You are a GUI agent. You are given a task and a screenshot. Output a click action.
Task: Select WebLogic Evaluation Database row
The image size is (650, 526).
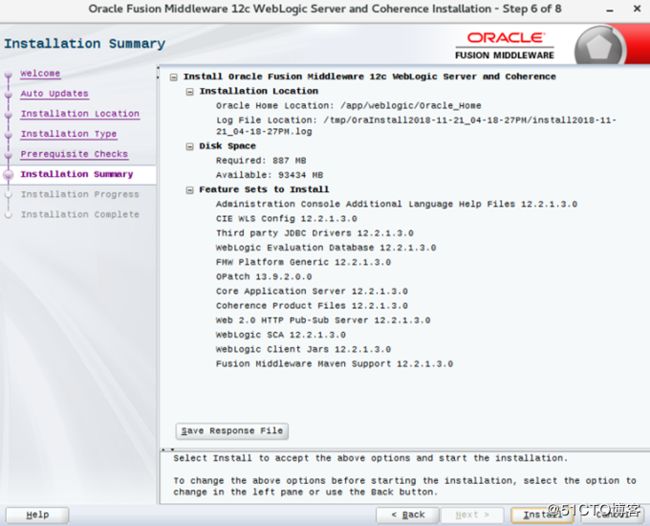point(325,248)
